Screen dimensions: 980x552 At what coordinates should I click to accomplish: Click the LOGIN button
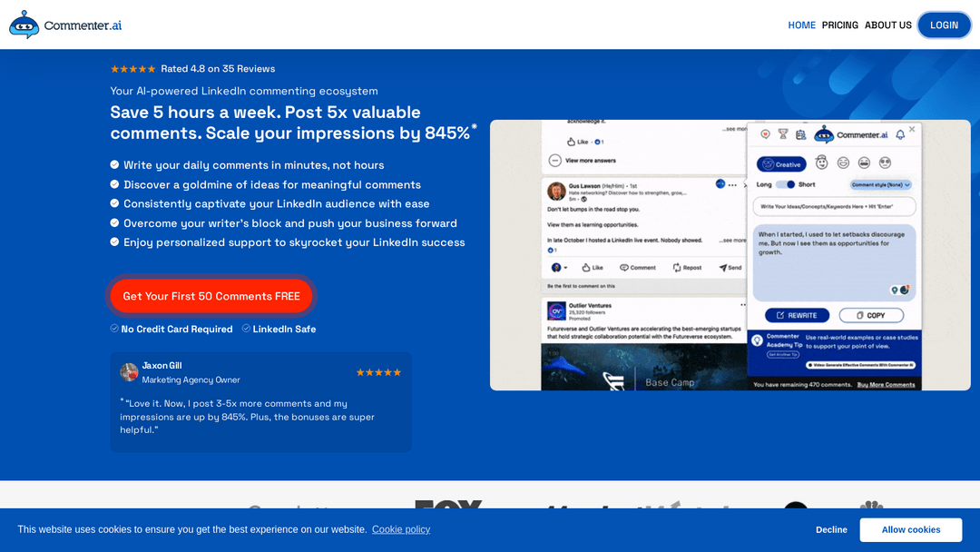(x=943, y=25)
